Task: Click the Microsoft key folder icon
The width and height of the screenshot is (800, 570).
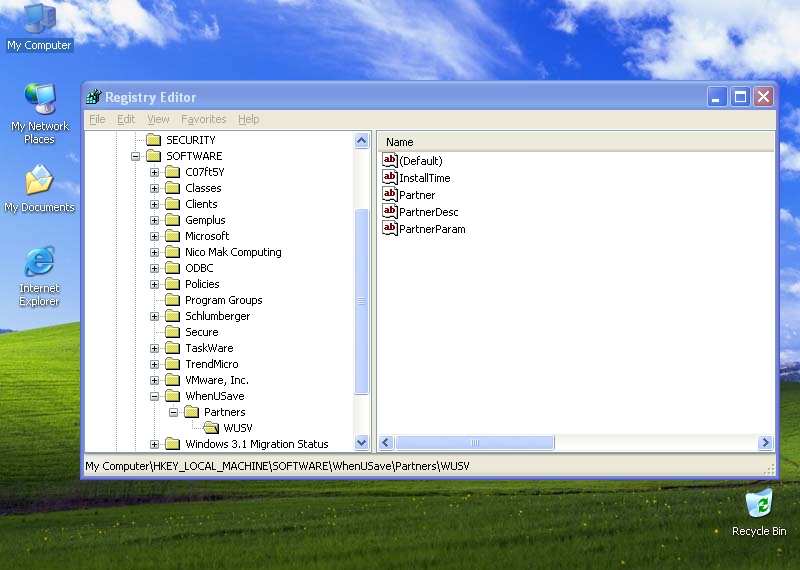Action: (173, 236)
